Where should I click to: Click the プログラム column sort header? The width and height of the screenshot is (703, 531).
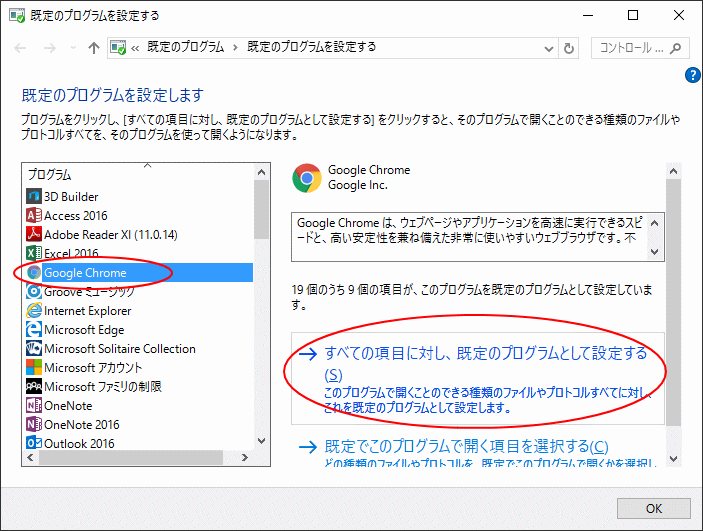(x=139, y=174)
